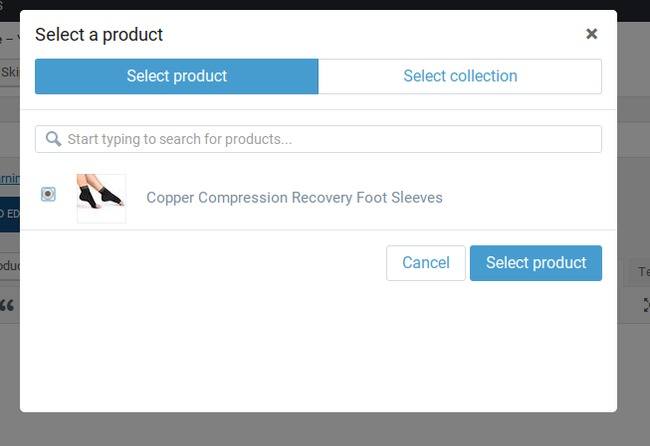Close the Select a product dialog
Image resolution: width=650 pixels, height=446 pixels.
point(591,34)
